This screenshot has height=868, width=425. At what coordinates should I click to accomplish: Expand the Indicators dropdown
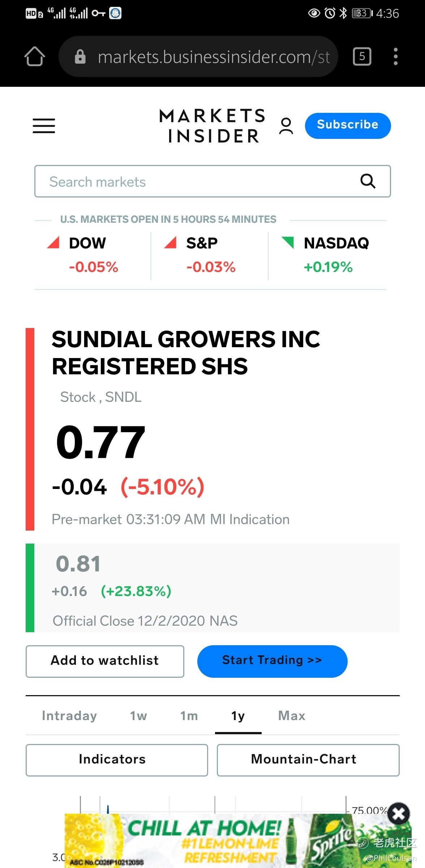[117, 760]
